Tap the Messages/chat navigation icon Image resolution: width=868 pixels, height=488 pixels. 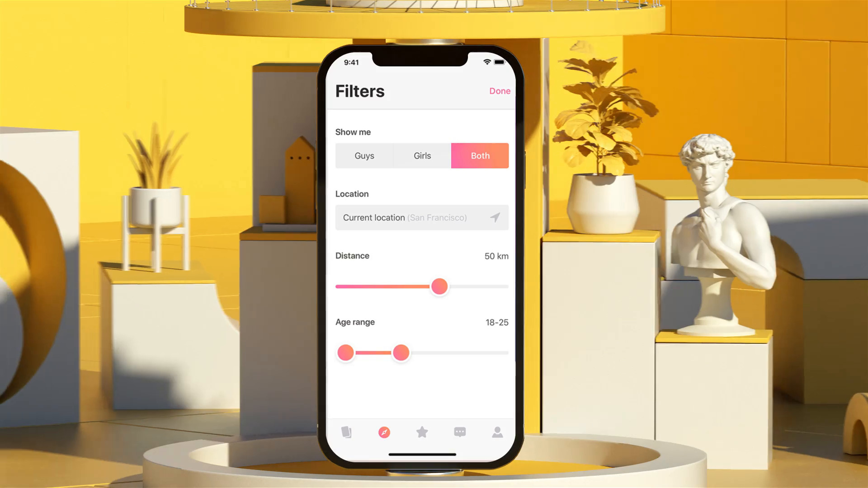pyautogui.click(x=459, y=432)
